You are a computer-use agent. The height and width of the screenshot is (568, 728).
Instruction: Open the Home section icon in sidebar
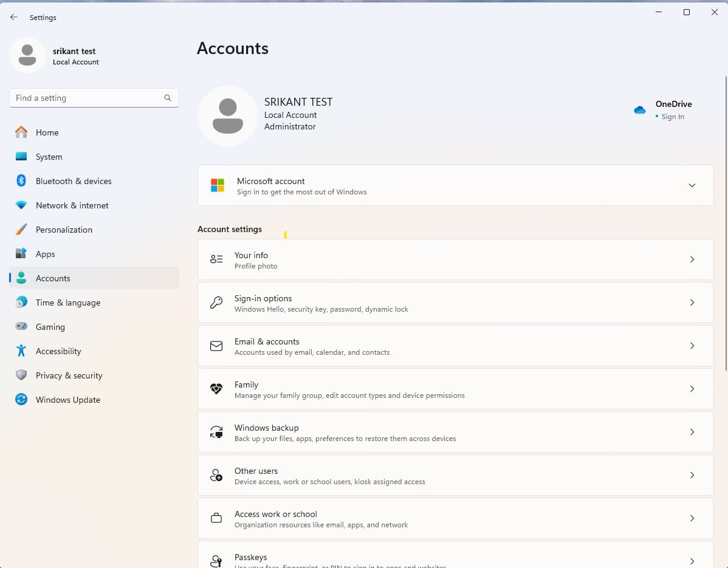click(x=21, y=132)
